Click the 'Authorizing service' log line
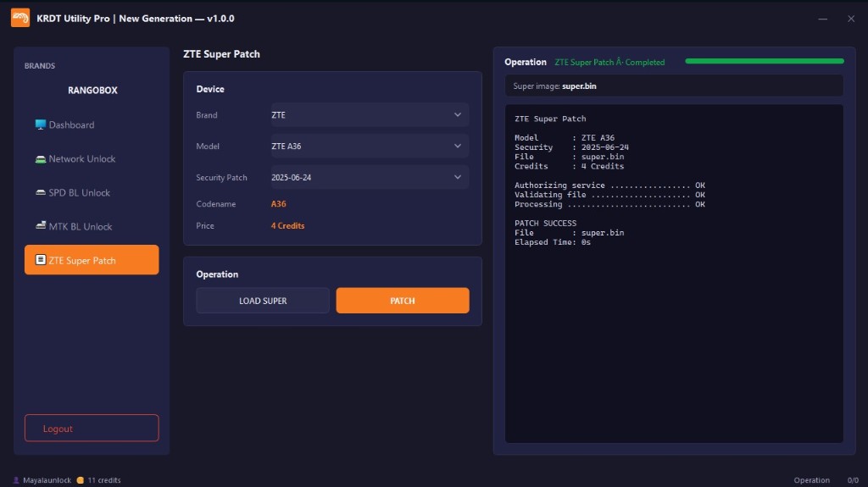 pos(609,185)
